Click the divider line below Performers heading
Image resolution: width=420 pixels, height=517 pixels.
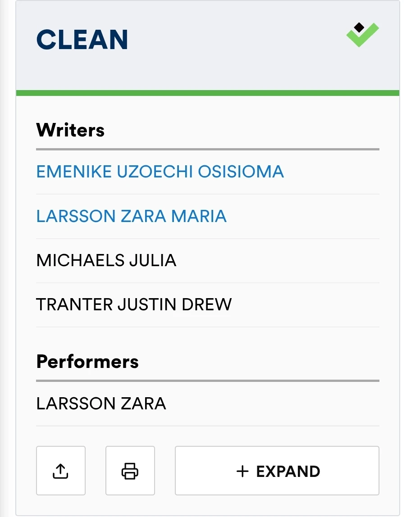tap(207, 381)
